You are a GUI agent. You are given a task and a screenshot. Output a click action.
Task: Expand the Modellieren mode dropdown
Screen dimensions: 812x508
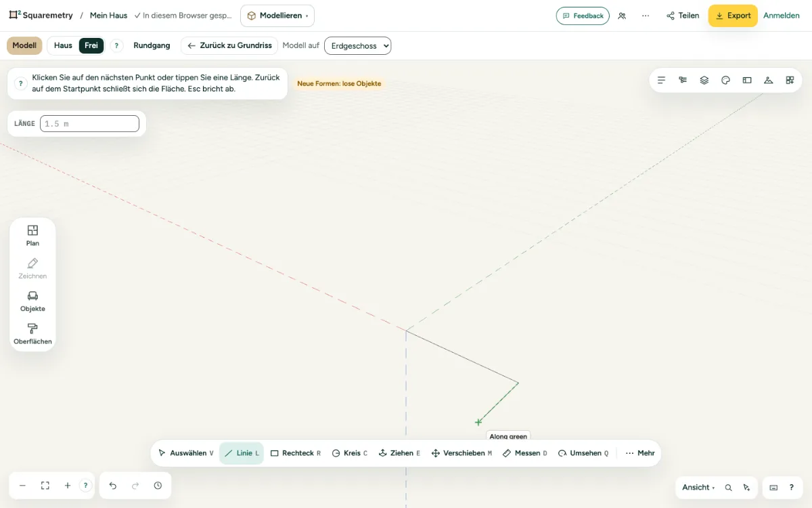click(x=277, y=16)
